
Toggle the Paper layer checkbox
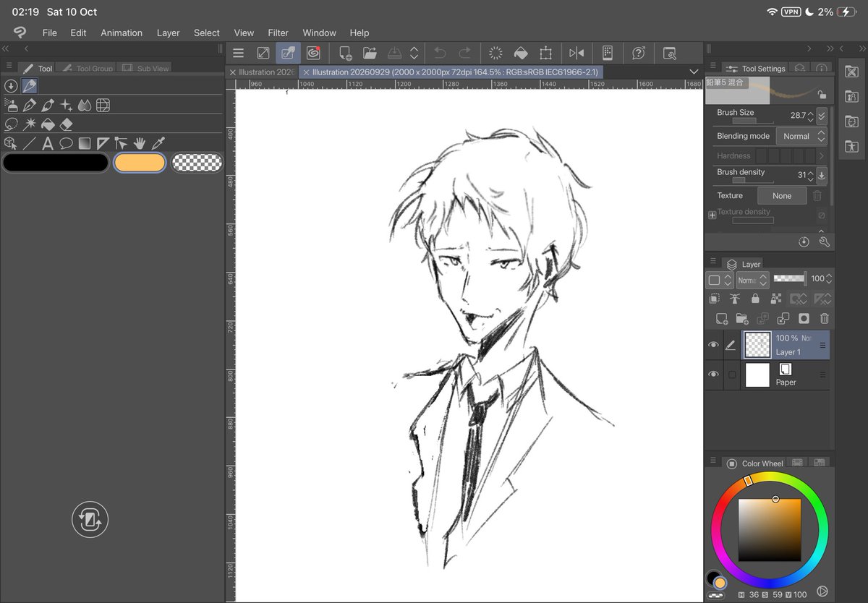point(732,375)
